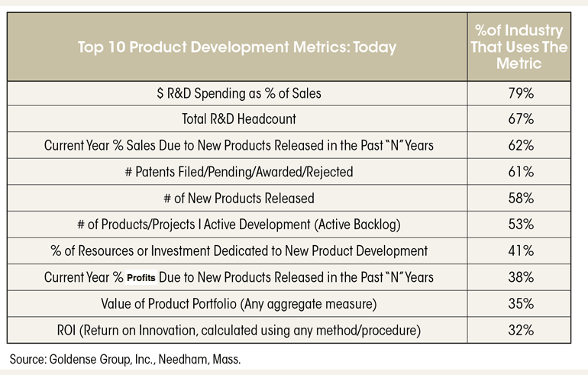Click the Goldense Group source credit text
The image size is (588, 375).
pos(125,359)
